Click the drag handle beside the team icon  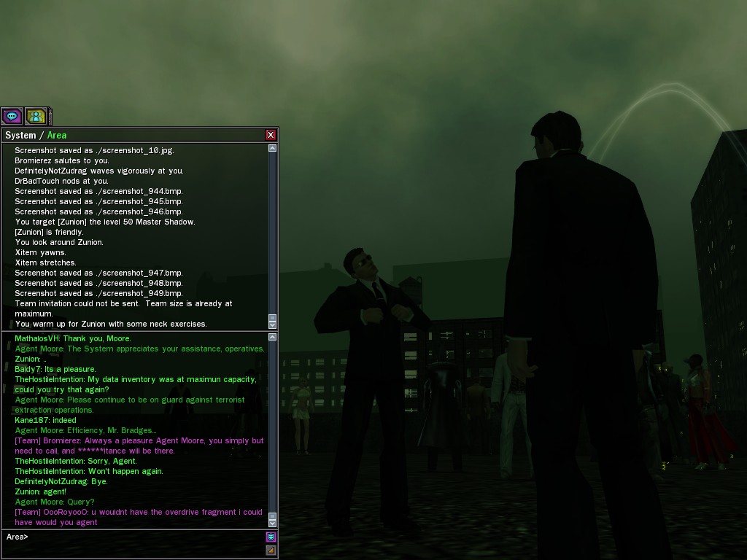tap(50, 116)
